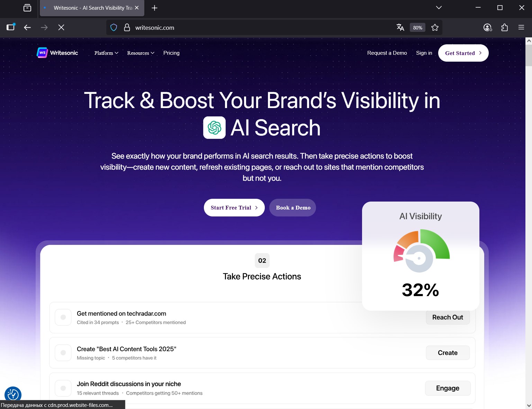Close the Writesonic tab
Viewport: 532px width, 409px height.
coord(137,8)
